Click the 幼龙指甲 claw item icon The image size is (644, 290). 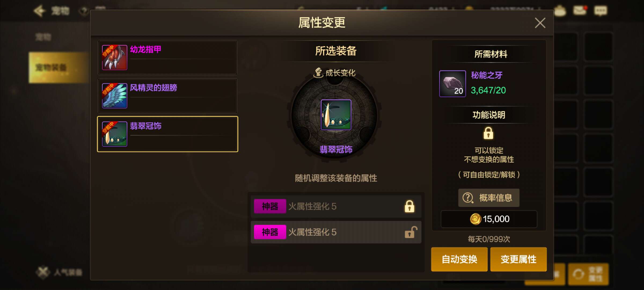115,57
